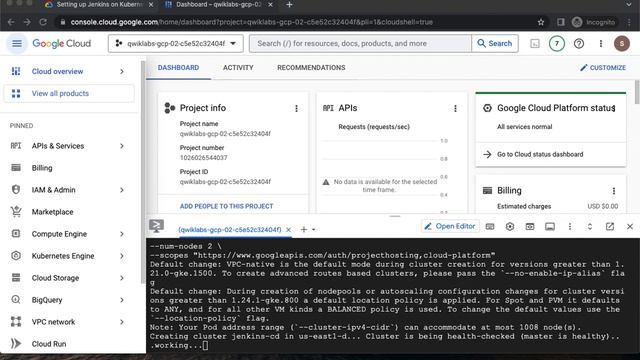Close the Setting up Jenkins browser tab

click(151, 5)
